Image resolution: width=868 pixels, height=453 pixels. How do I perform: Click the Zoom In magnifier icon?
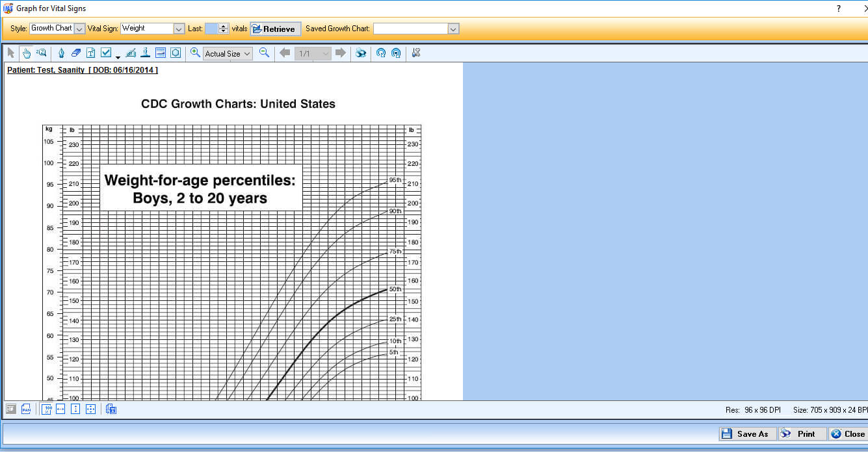194,53
